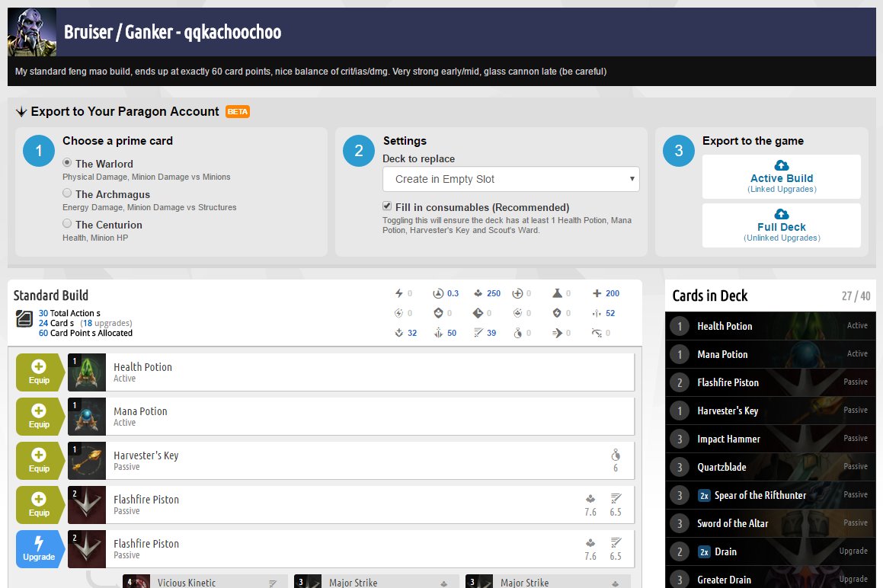Viewport: 883px width, 588px height.
Task: Click the attack speed stat icon showing 39
Action: (x=478, y=333)
